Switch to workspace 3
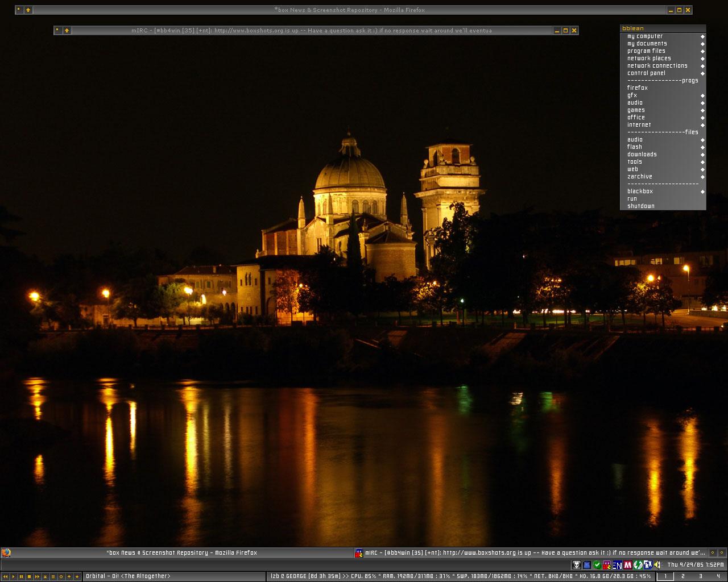The image size is (728, 582). (x=700, y=576)
